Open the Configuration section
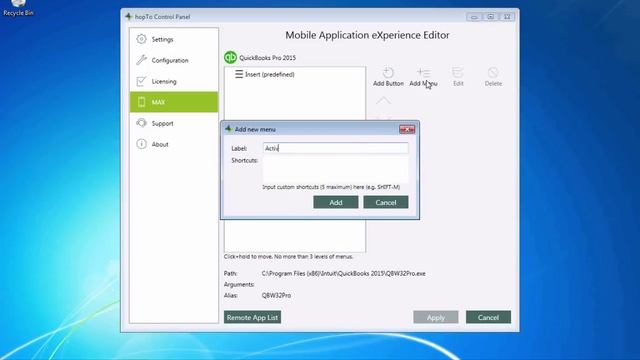 pos(174,60)
